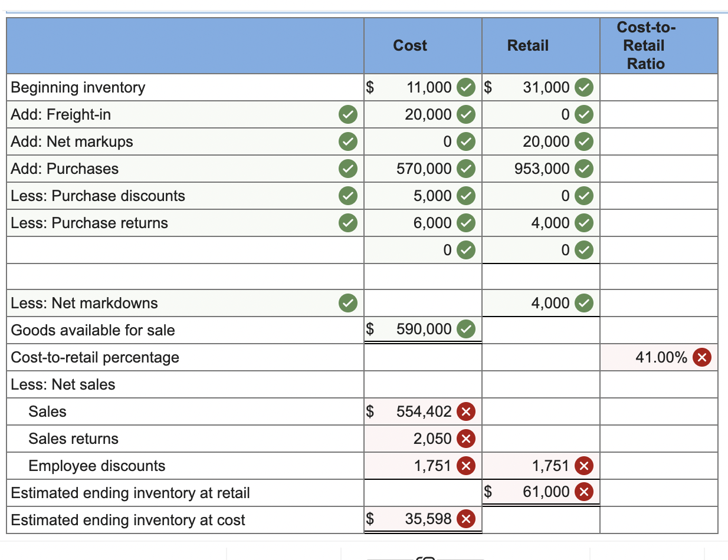
Task: Click the Cost-to-retail percentage label
Action: point(95,357)
